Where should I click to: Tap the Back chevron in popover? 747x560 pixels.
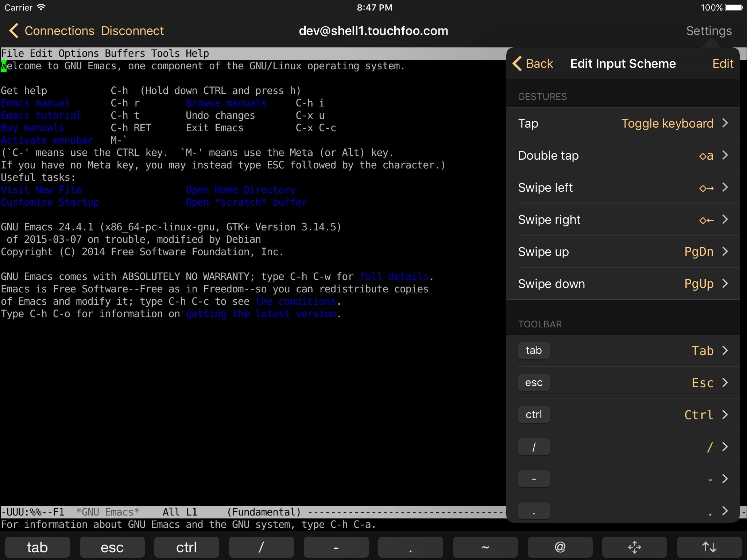tap(533, 63)
